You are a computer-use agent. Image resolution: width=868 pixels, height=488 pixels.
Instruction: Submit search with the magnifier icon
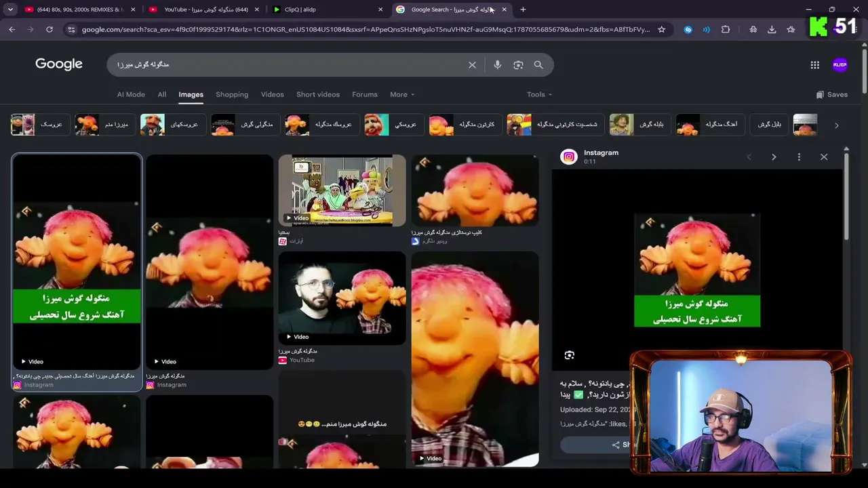(x=538, y=64)
